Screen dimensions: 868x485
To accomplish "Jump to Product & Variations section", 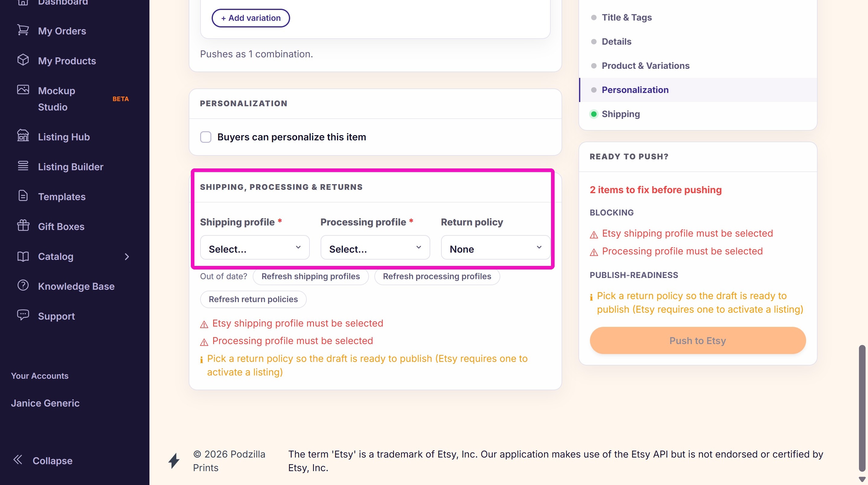I will coord(645,66).
